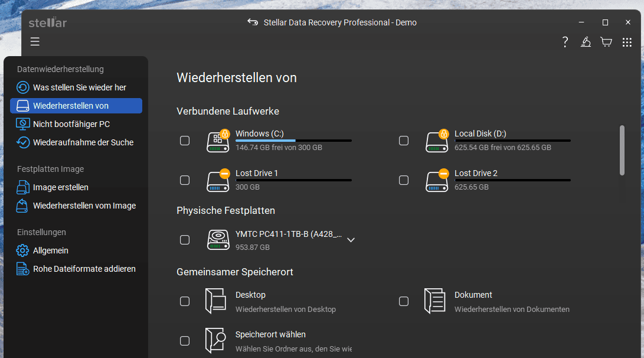Click the Wiederaufnahme der Suche icon
The image size is (644, 358).
point(22,142)
